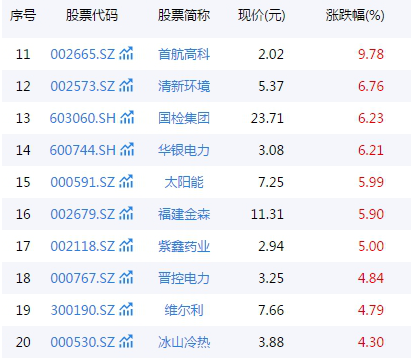The image size is (414, 360).
Task: Open stock code 002679.SZ
Action: coord(82,214)
